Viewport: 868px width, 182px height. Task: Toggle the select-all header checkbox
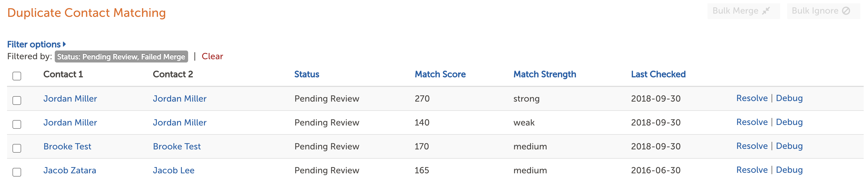[x=17, y=76]
